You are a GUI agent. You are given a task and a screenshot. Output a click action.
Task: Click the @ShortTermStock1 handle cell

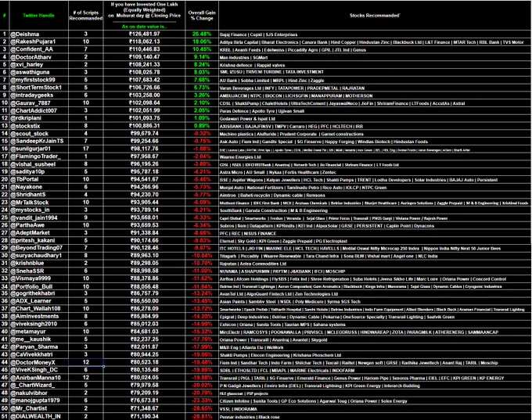(x=39, y=88)
